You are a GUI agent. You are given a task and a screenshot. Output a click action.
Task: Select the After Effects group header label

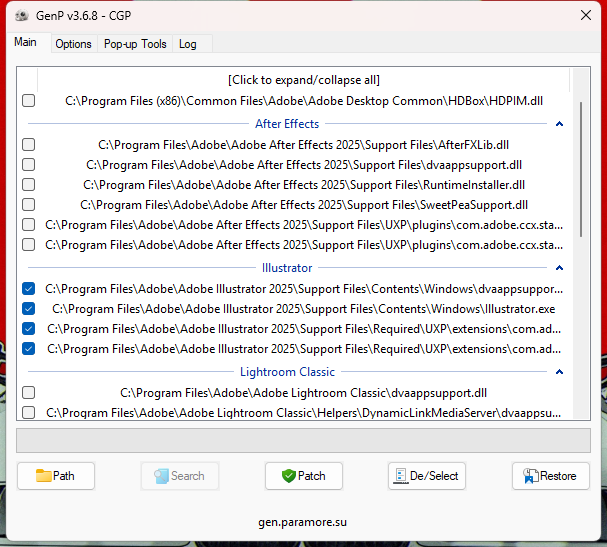point(287,124)
